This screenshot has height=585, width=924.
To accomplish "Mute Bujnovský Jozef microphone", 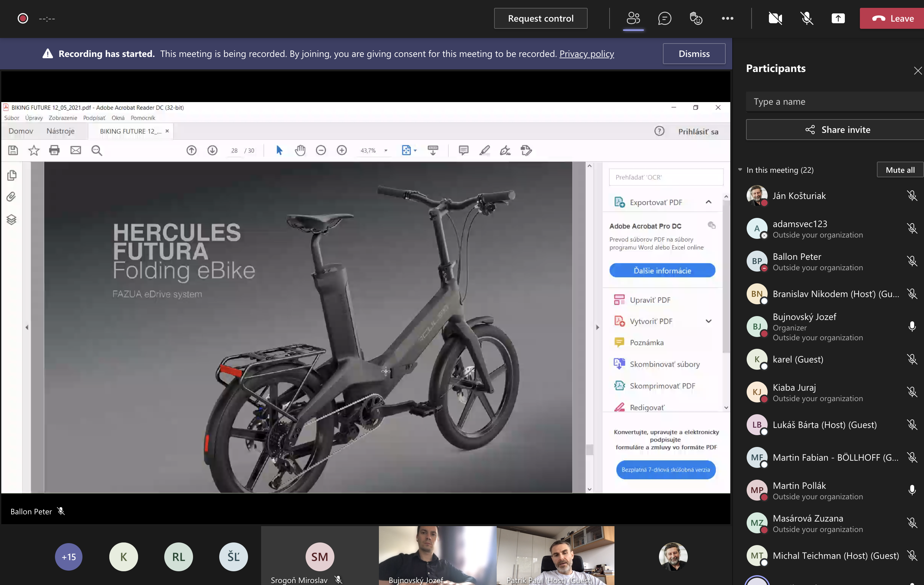I will [912, 327].
